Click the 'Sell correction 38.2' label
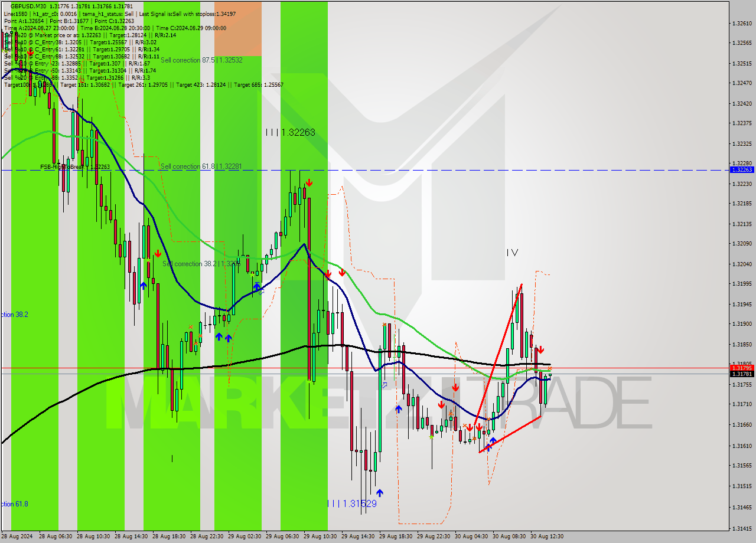 point(201,264)
